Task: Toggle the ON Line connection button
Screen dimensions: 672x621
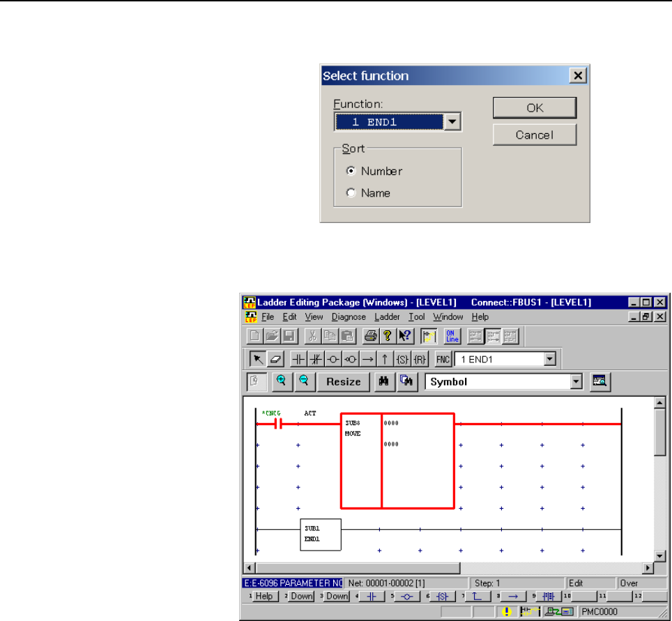Action: click(x=451, y=336)
